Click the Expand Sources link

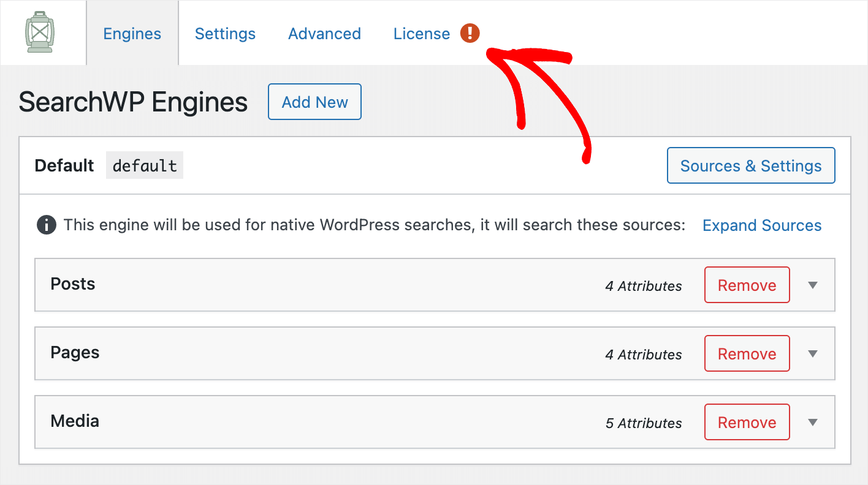(762, 225)
